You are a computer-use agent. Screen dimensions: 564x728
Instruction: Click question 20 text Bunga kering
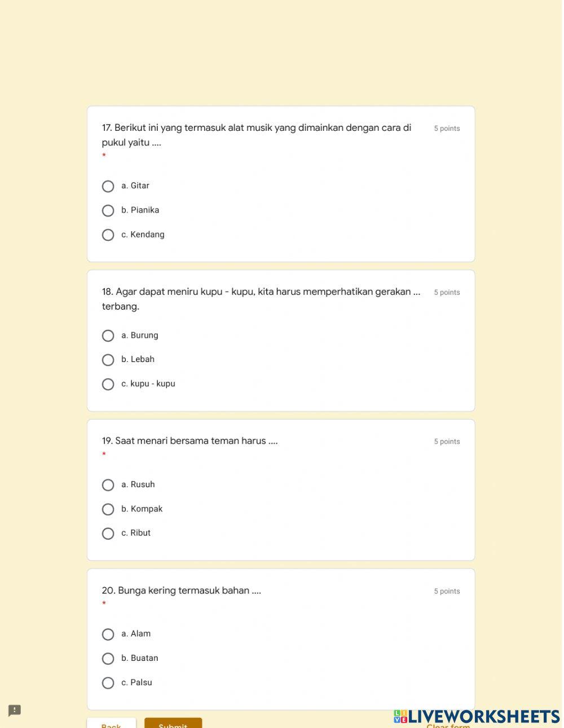(x=181, y=590)
